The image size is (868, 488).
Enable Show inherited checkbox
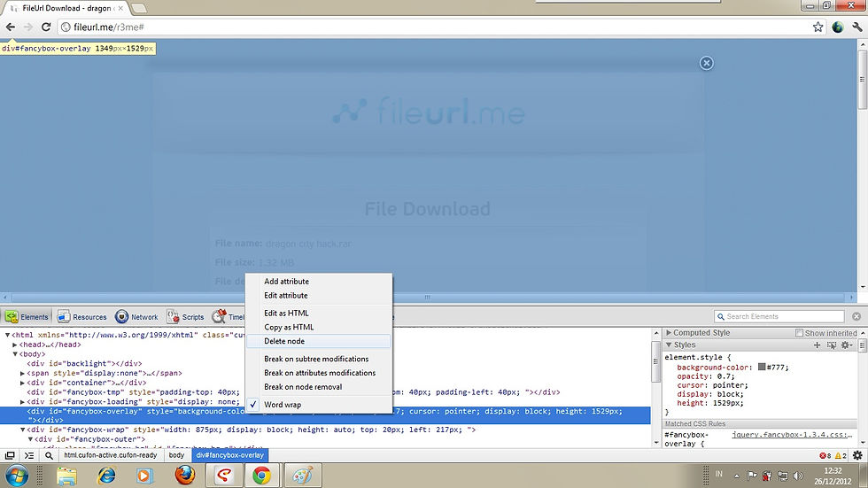click(x=799, y=333)
